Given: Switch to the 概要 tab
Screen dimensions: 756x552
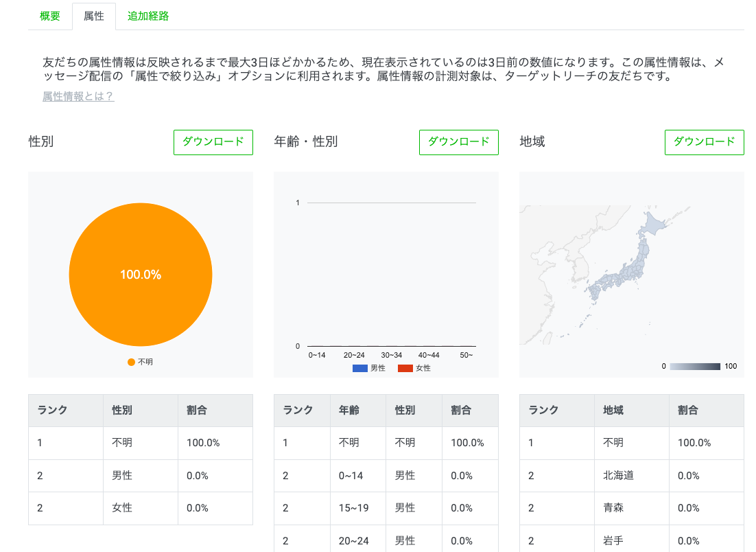Looking at the screenshot, I should click(49, 15).
